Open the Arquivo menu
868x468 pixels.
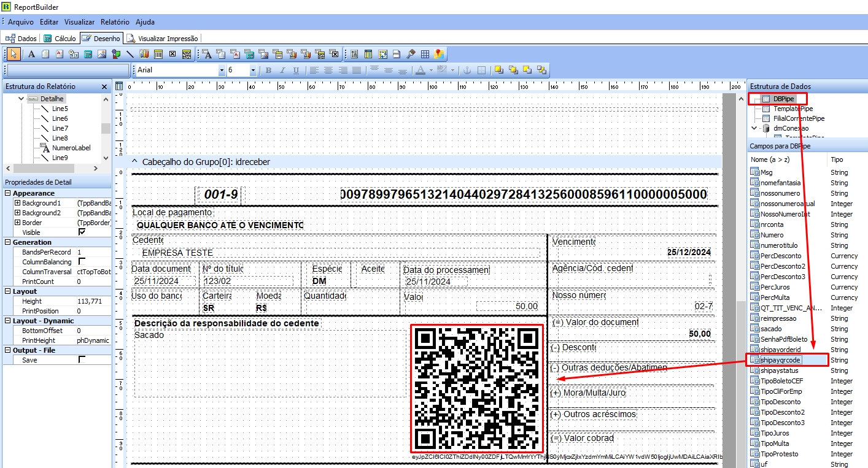pos(21,21)
